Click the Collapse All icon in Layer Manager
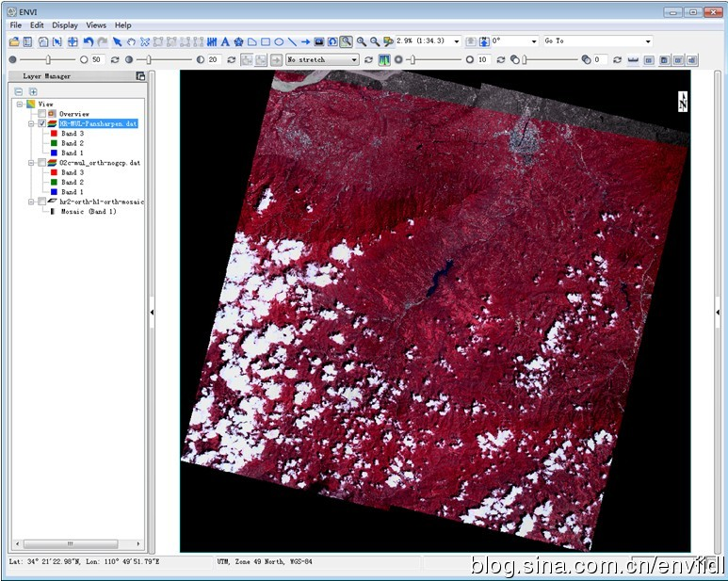728x581 pixels. [x=18, y=91]
